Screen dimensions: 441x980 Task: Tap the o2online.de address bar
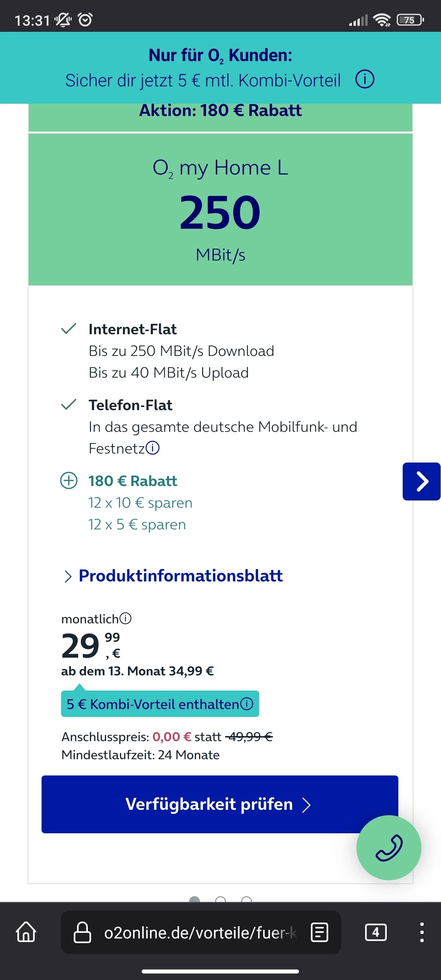tap(200, 932)
